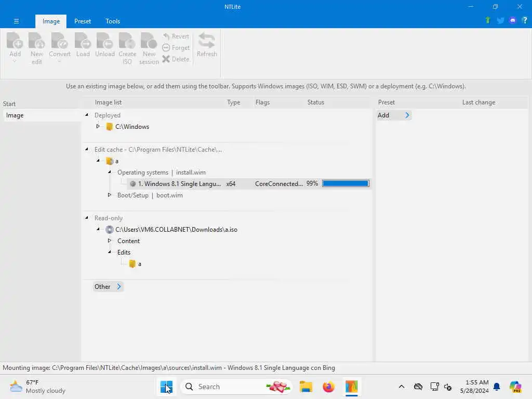Viewport: 532px width, 399px height.
Task: Click the Delete toolbar item
Action: [x=176, y=59]
